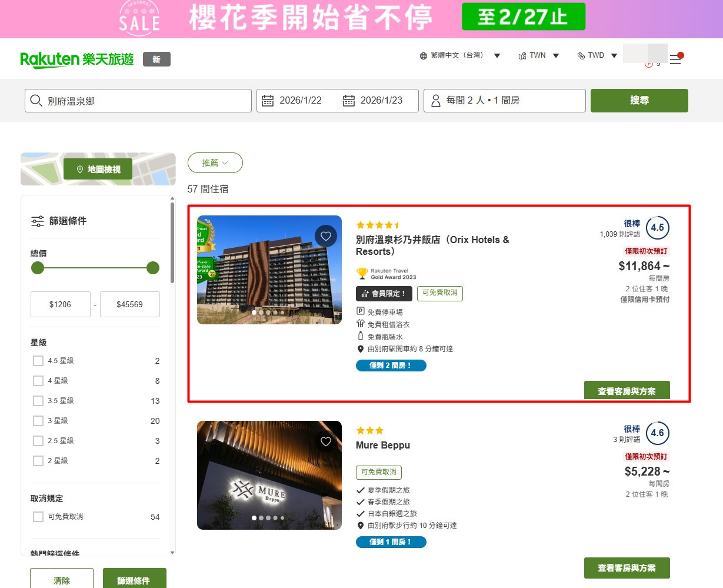Check the 4.5 星級 star rating filter

[x=38, y=361]
